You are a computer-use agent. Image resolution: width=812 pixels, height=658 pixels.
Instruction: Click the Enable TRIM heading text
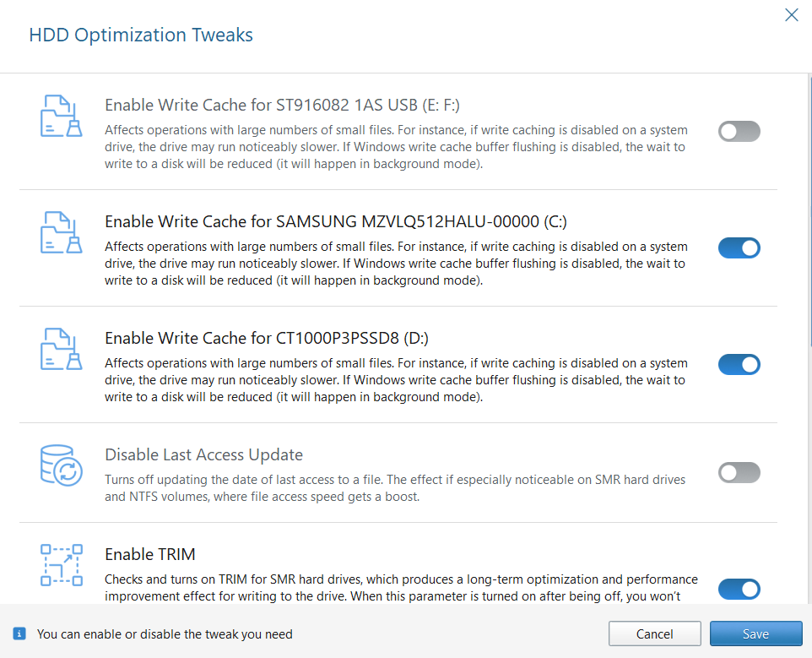[x=150, y=554]
